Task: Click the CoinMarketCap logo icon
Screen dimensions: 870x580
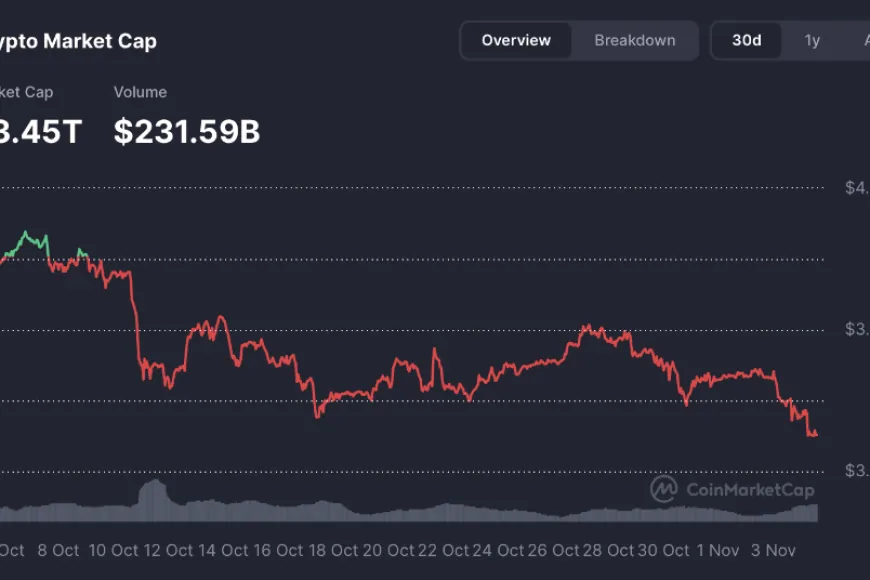Action: 664,489
